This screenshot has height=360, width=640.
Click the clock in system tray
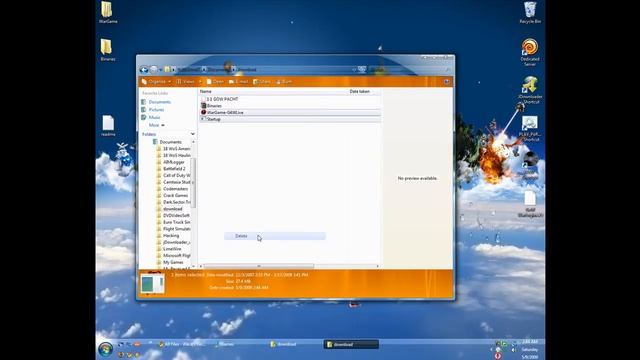(x=530, y=349)
